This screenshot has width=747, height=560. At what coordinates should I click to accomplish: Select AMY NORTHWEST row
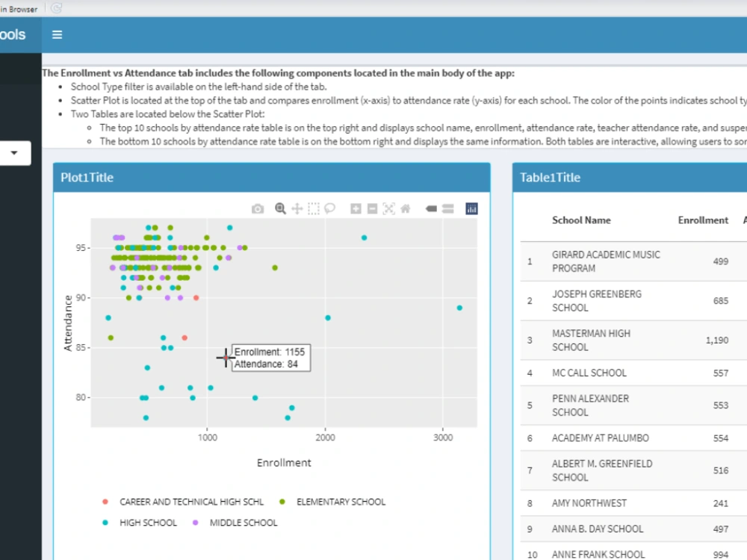click(633, 503)
